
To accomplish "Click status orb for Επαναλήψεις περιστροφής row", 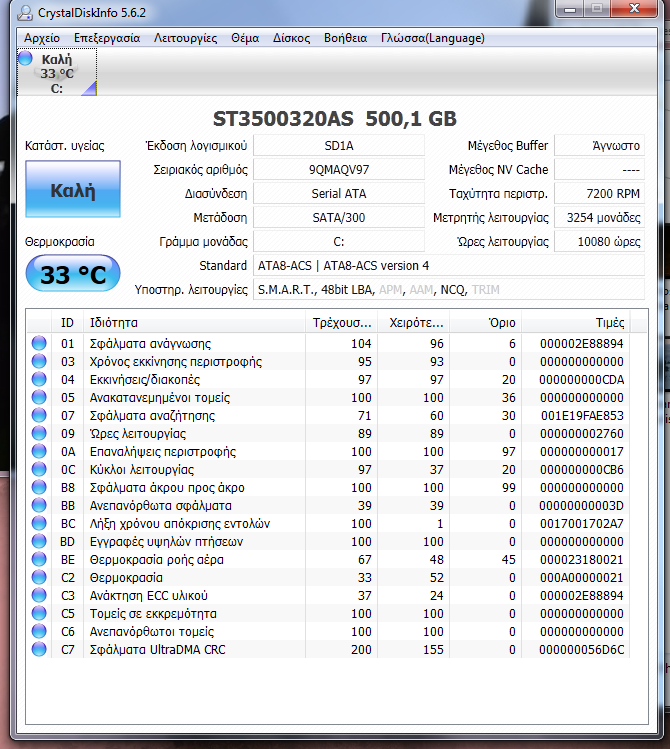I will [x=39, y=451].
